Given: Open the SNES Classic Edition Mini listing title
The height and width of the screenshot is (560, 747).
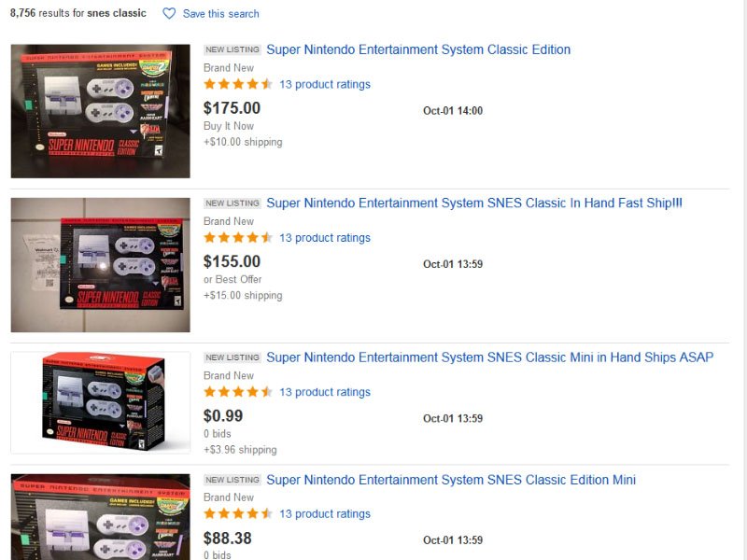Looking at the screenshot, I should click(450, 480).
